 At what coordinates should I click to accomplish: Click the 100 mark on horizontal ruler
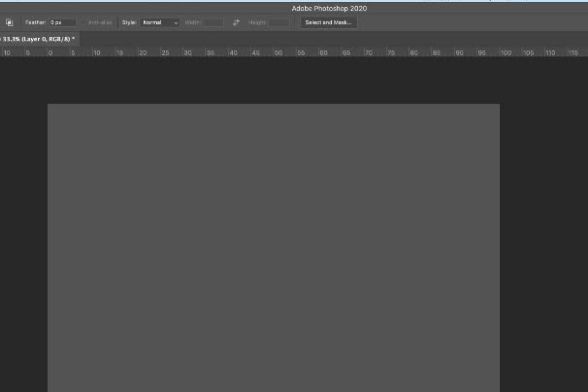tap(505, 52)
